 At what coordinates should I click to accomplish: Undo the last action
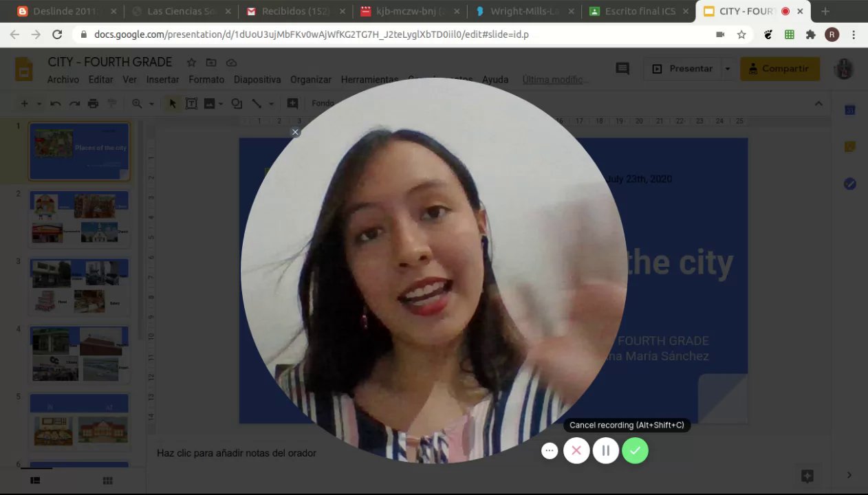coord(56,104)
